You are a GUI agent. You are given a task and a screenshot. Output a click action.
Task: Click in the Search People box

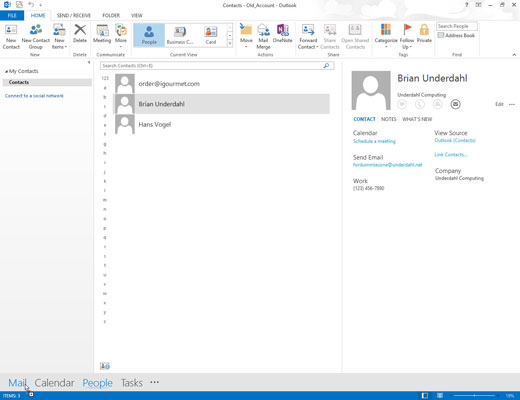point(457,26)
